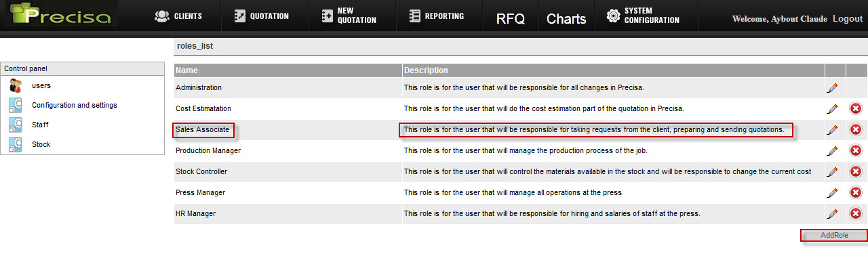Switch to the RFQ page

[x=511, y=19]
